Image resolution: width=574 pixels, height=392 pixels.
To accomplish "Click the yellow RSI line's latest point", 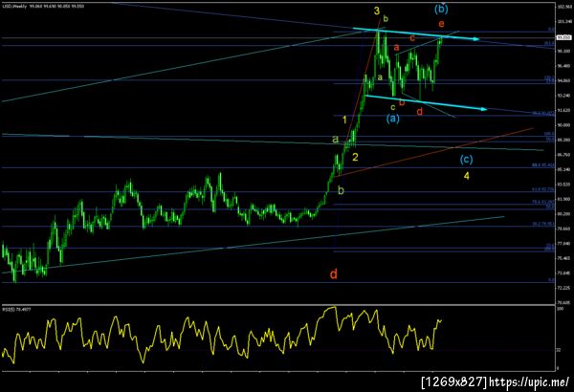I will point(441,320).
